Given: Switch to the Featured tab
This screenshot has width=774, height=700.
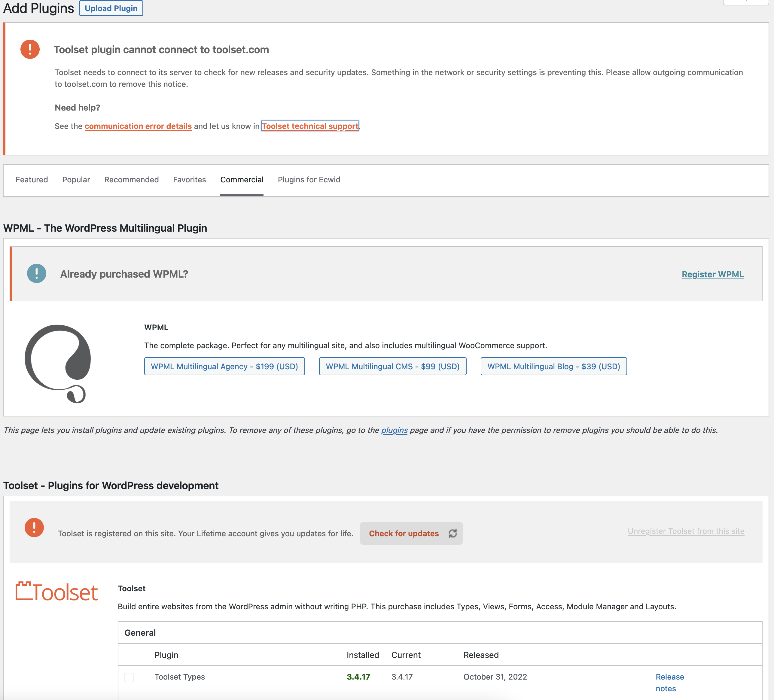Looking at the screenshot, I should 32,180.
